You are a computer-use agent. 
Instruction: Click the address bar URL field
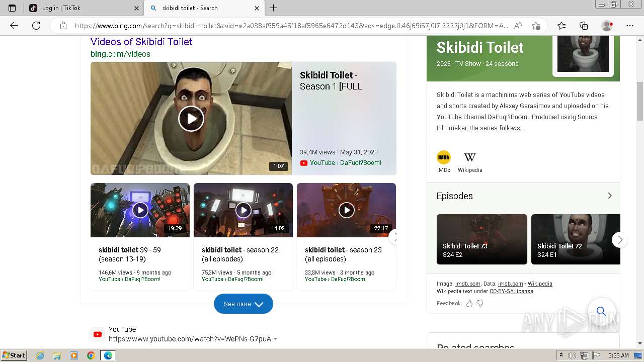291,26
